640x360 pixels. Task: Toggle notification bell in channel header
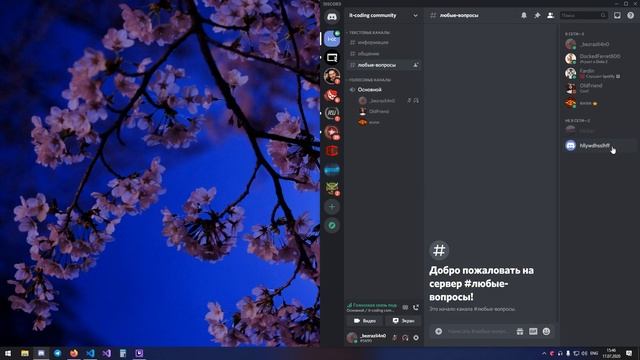point(524,16)
